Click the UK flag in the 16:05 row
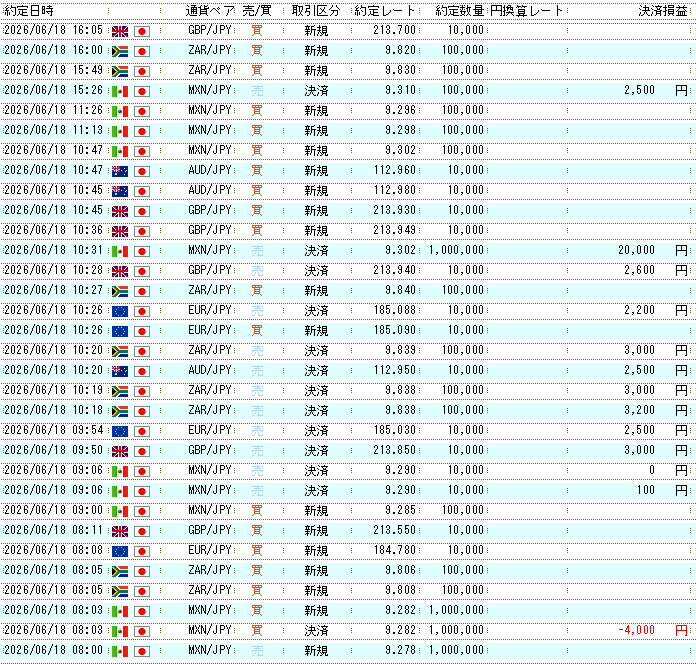Screen dimensions: 696x664 (x=120, y=31)
